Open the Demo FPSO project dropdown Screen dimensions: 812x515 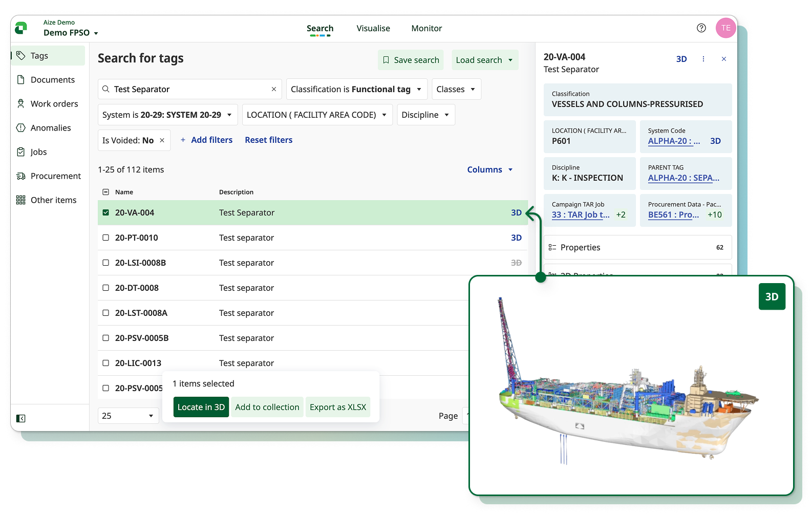[x=71, y=33]
